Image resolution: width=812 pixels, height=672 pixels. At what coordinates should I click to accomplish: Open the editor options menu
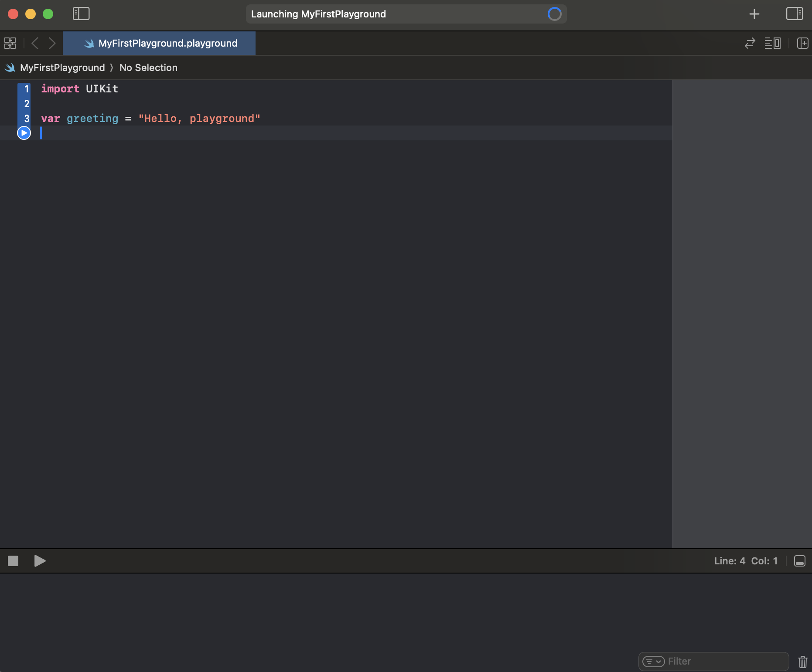[772, 43]
